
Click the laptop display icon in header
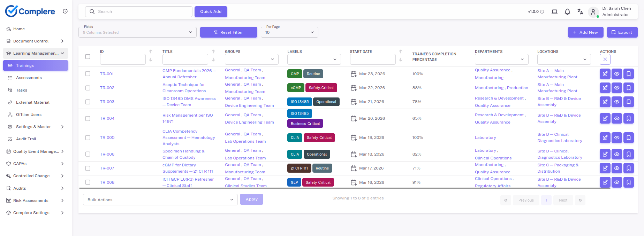pyautogui.click(x=554, y=12)
